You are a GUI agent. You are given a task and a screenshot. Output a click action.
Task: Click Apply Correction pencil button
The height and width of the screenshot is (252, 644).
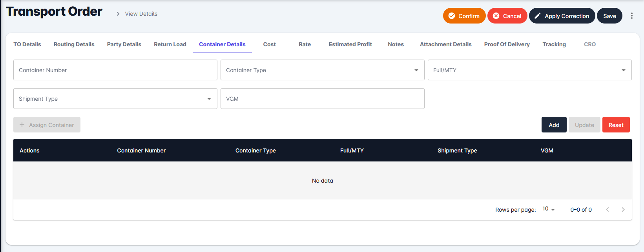(562, 16)
